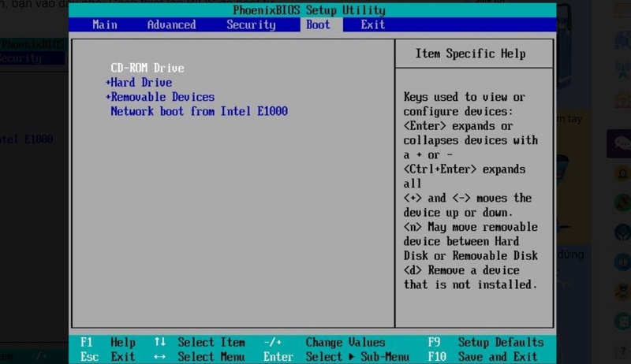Viewport: 631px width, 364px height.
Task: Click the Enter Select Sub-Menu hint
Action: [x=337, y=357]
